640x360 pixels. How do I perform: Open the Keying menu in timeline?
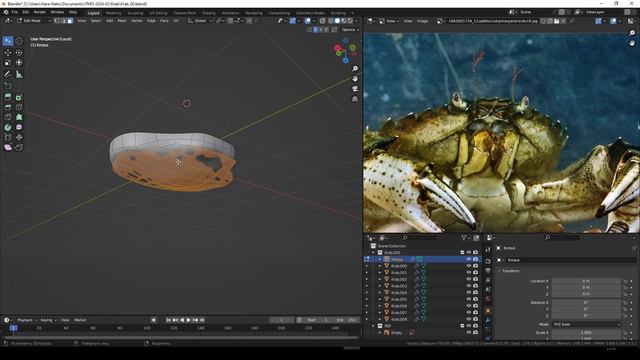point(48,320)
